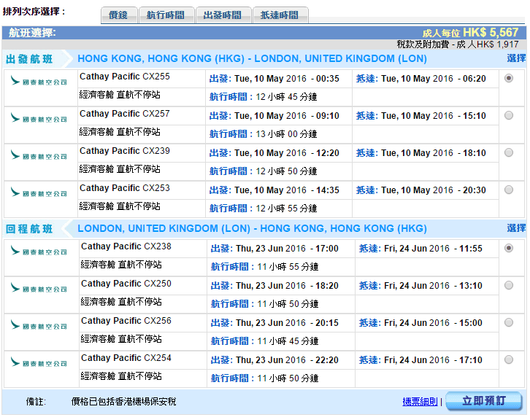Click Cathay Pacific logo beside flight CX257
The width and height of the screenshot is (530, 420).
39,117
